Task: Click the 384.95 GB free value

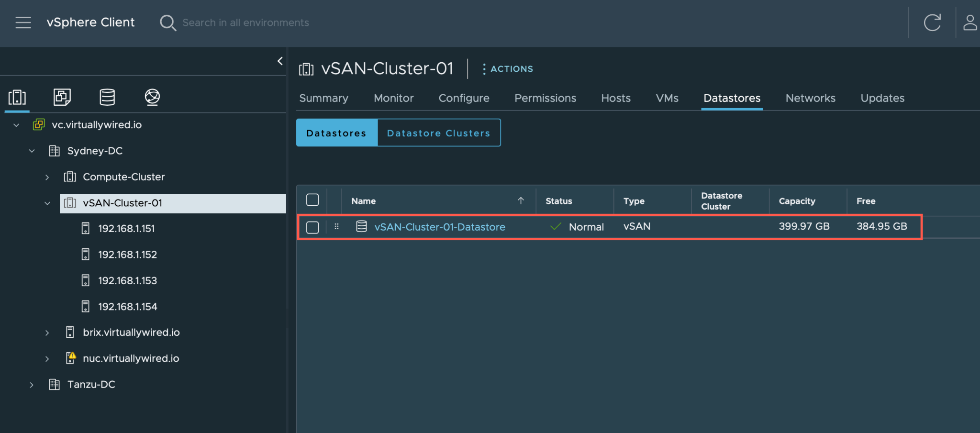Action: (x=882, y=226)
